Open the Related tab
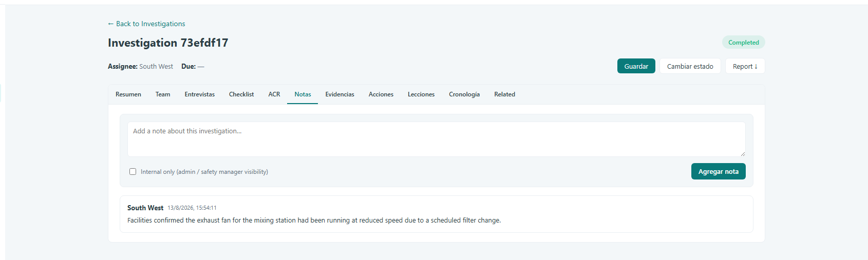The height and width of the screenshot is (260, 868). coord(504,94)
